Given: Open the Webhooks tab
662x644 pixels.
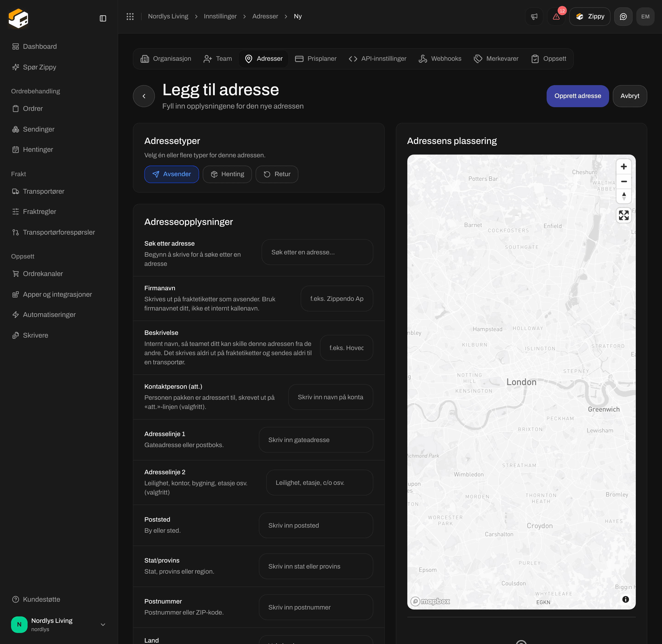Looking at the screenshot, I should pyautogui.click(x=440, y=59).
